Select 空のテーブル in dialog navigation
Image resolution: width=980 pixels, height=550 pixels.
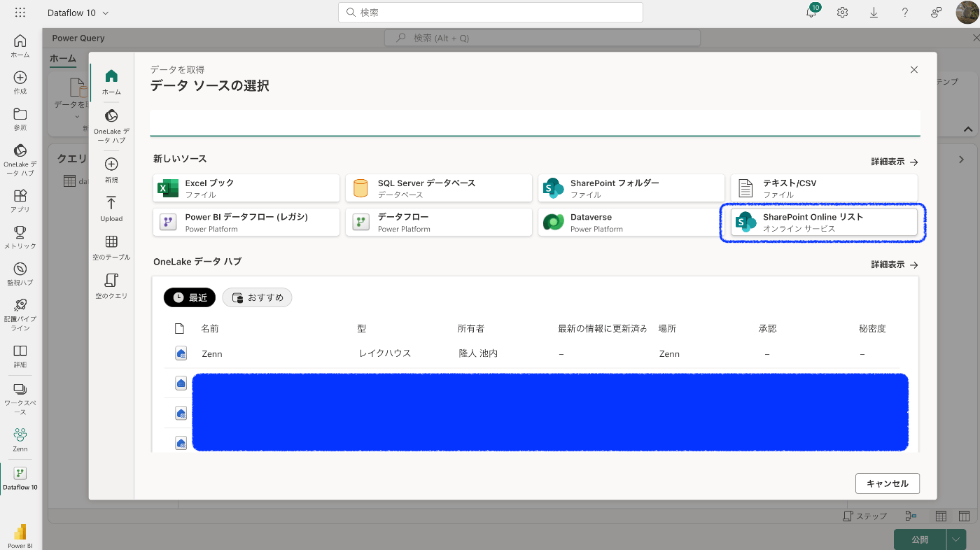111,248
